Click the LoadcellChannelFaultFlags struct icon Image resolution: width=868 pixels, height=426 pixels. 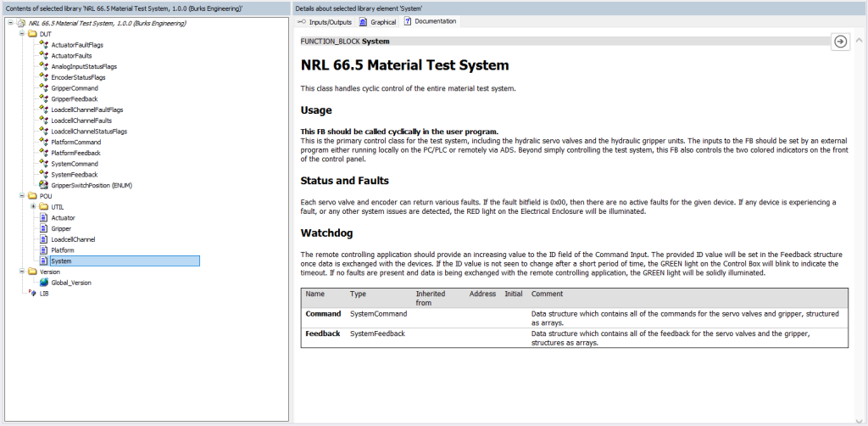pyautogui.click(x=44, y=109)
